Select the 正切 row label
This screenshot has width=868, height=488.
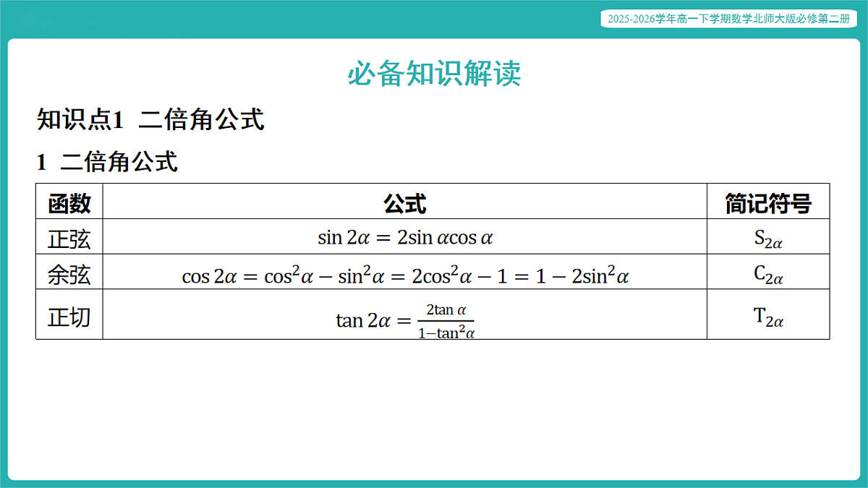pos(69,315)
